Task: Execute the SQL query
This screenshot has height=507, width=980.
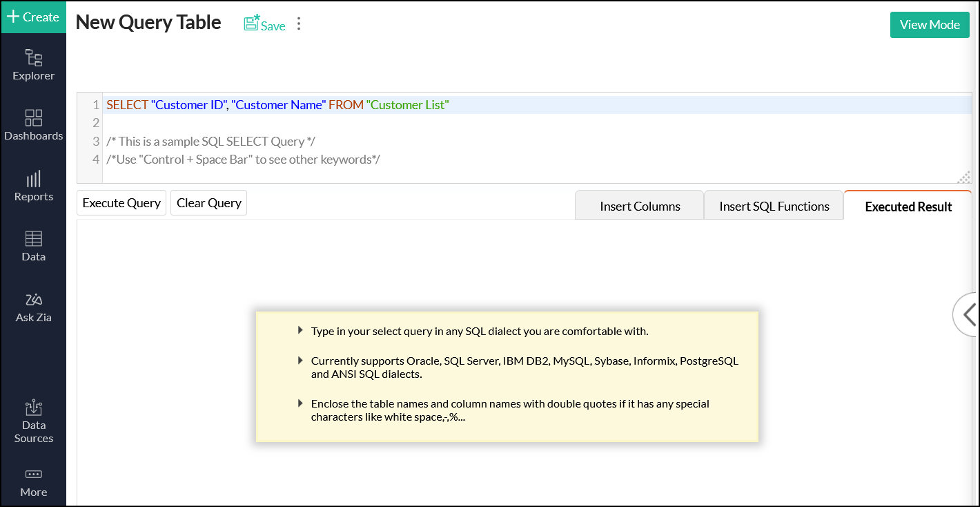Action: [x=121, y=202]
